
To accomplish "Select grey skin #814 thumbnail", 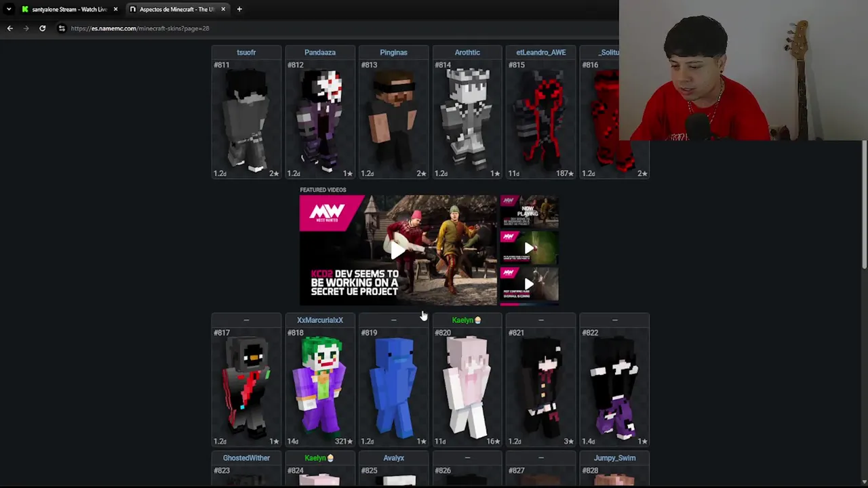I will click(467, 119).
